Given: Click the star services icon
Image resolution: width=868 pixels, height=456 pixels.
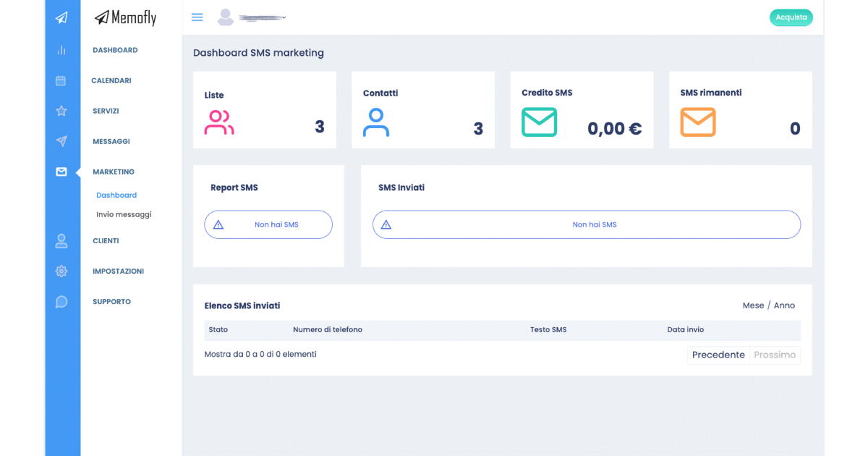Looking at the screenshot, I should point(61,111).
